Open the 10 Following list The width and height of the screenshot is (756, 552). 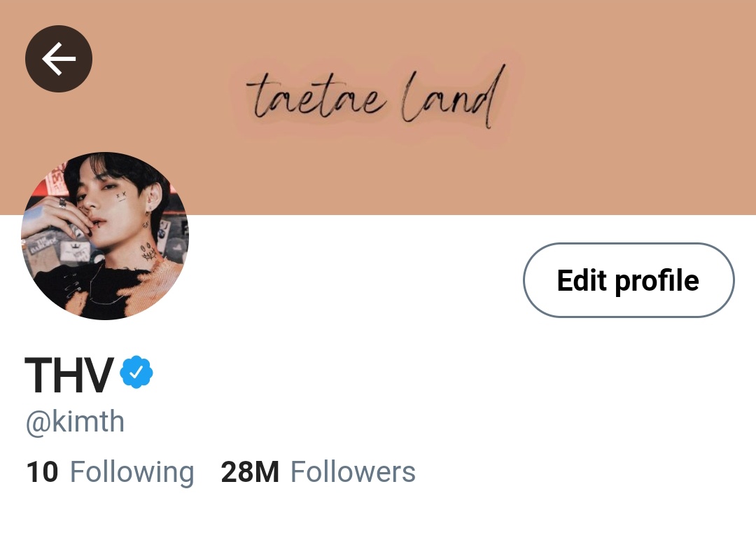click(x=111, y=471)
